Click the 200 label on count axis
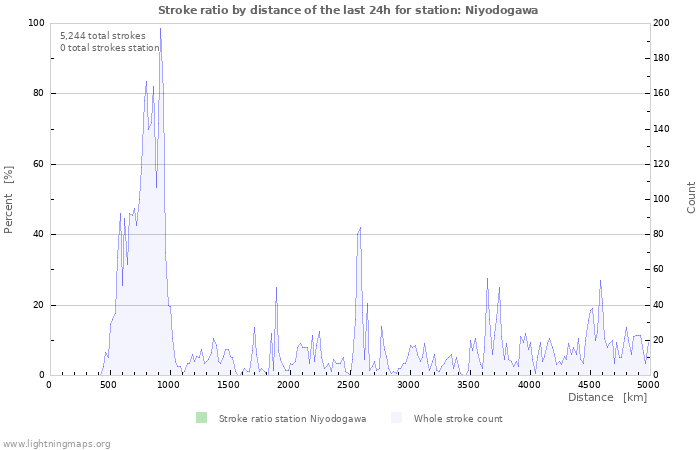Image resolution: width=700 pixels, height=450 pixels. pyautogui.click(x=661, y=23)
